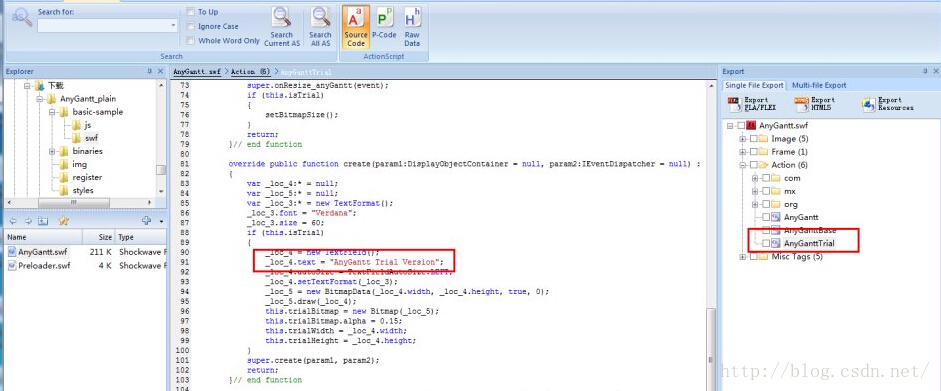Check the Action (6) checkbox
This screenshot has width=941, height=391.
click(754, 165)
